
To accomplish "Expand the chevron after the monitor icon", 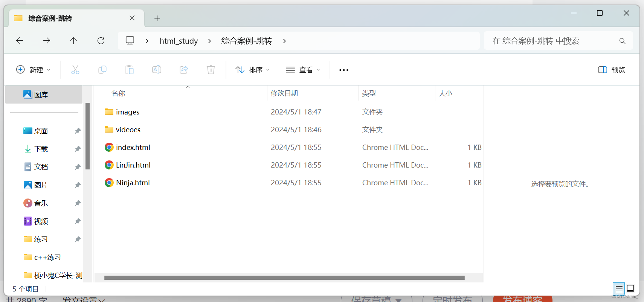I will 147,41.
